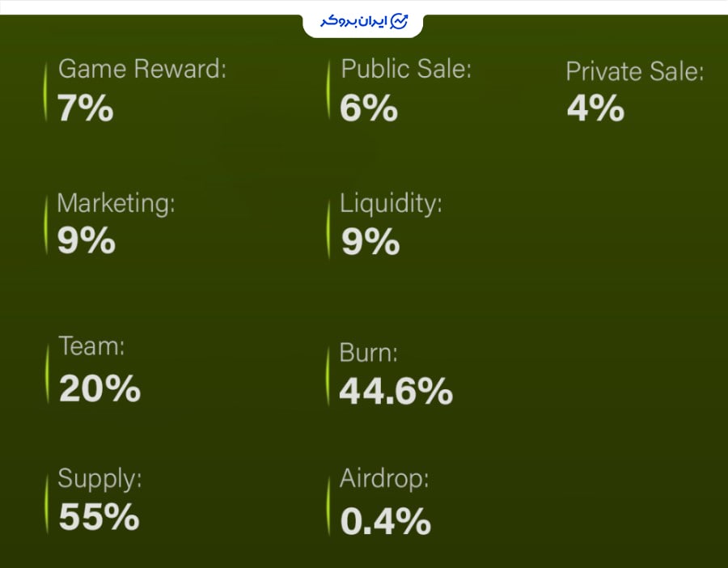
Task: Select the Team label
Action: pyautogui.click(x=91, y=346)
